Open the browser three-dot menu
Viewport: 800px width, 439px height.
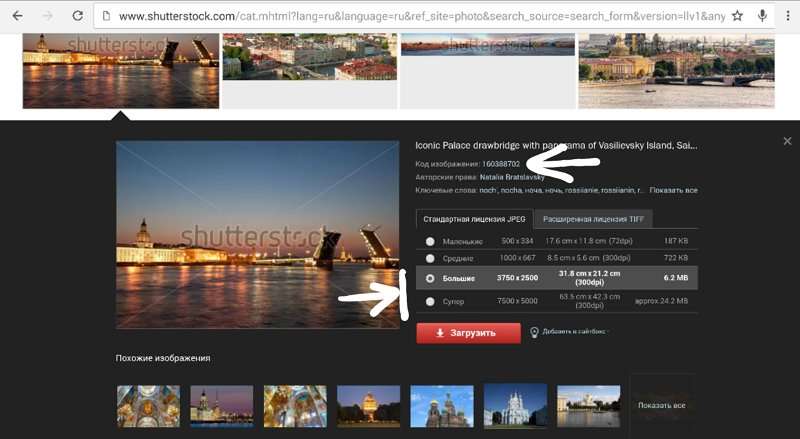[788, 16]
